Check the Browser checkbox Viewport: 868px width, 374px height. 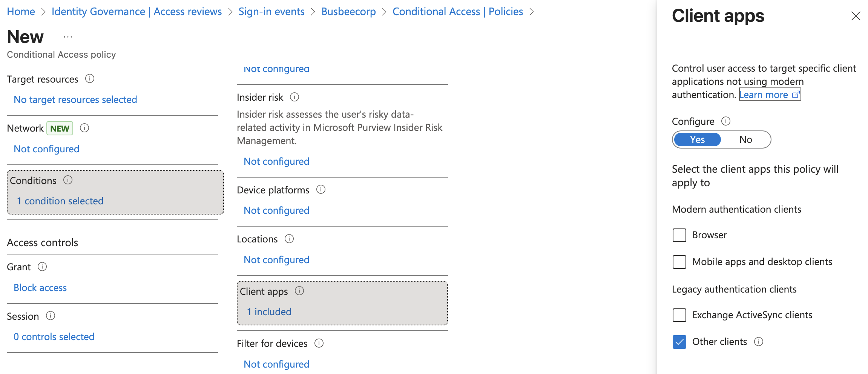click(679, 235)
